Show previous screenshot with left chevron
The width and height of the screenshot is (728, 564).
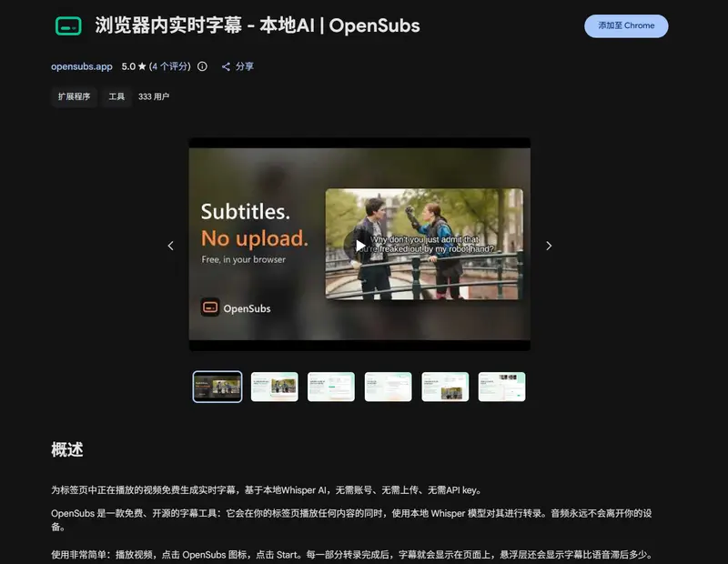[171, 246]
